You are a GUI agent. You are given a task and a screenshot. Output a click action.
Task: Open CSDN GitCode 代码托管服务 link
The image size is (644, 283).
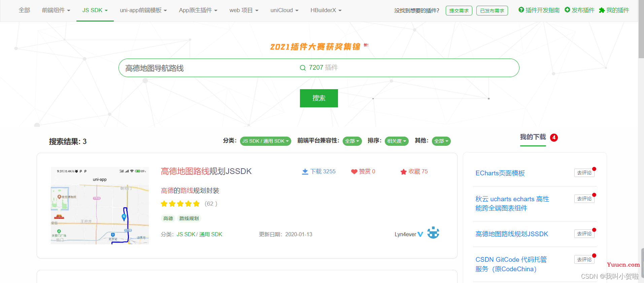(511, 264)
